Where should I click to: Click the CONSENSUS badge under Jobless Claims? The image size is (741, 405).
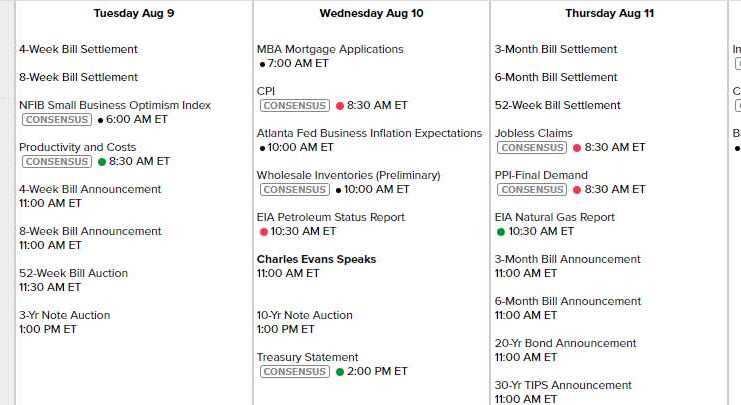(x=532, y=147)
